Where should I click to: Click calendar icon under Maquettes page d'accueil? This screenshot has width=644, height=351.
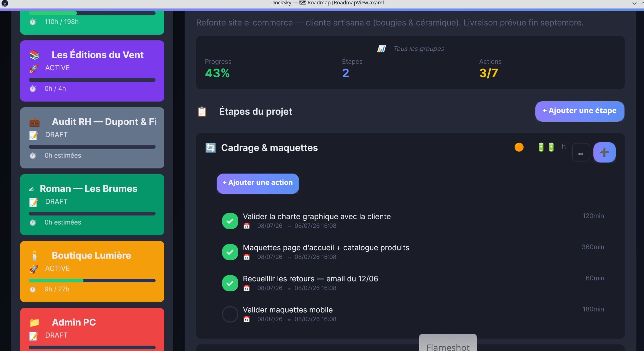247,257
